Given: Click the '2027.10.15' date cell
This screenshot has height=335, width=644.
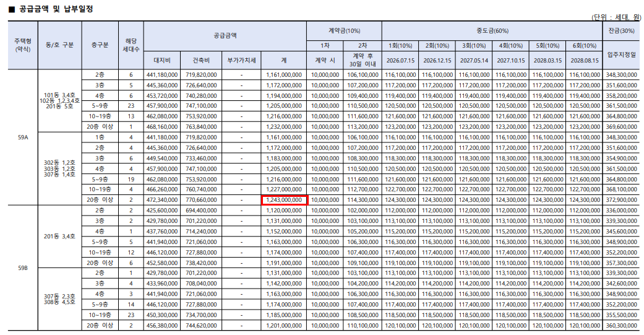Looking at the screenshot, I should click(511, 61).
